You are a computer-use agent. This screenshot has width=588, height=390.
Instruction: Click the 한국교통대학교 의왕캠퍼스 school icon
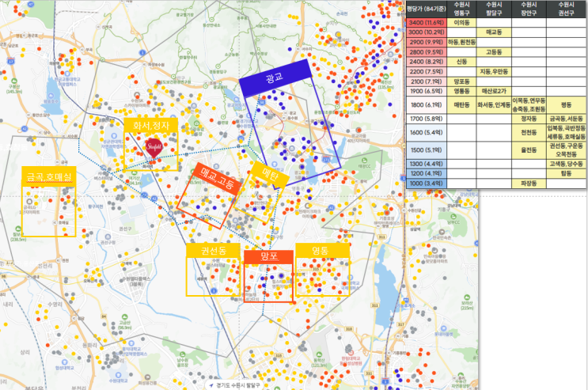tap(67, 74)
